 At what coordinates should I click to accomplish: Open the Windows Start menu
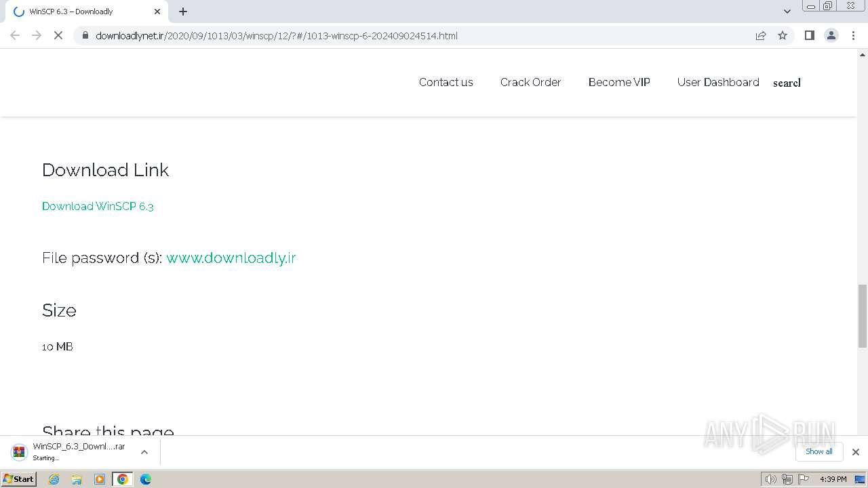(x=19, y=479)
